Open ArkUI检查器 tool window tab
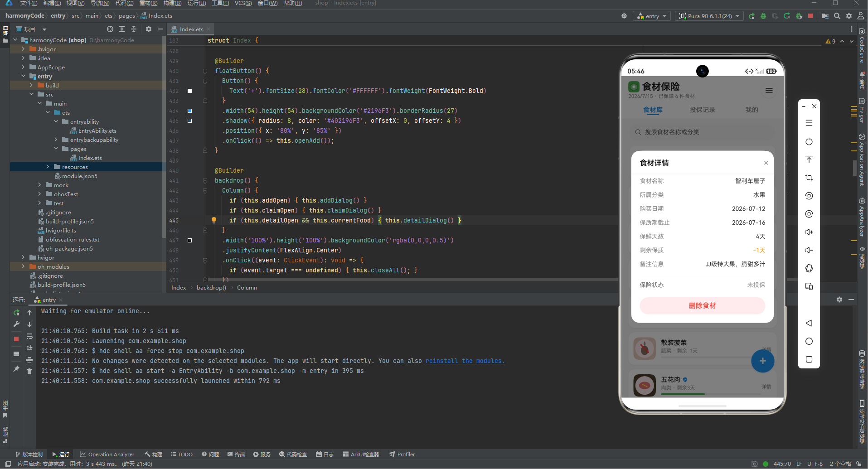 [361, 454]
